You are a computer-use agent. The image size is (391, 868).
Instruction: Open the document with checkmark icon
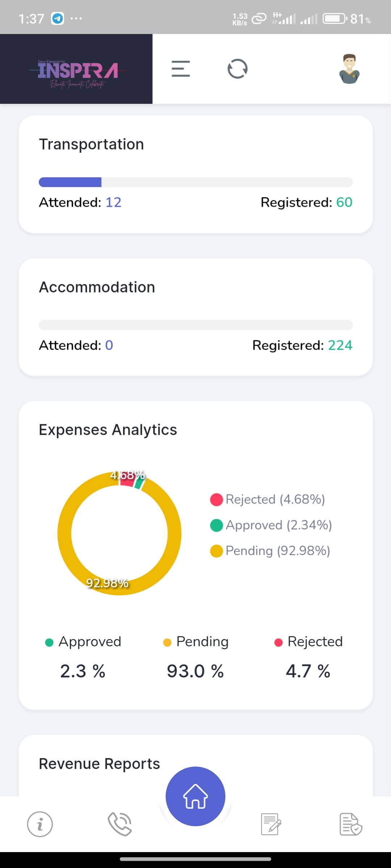350,824
